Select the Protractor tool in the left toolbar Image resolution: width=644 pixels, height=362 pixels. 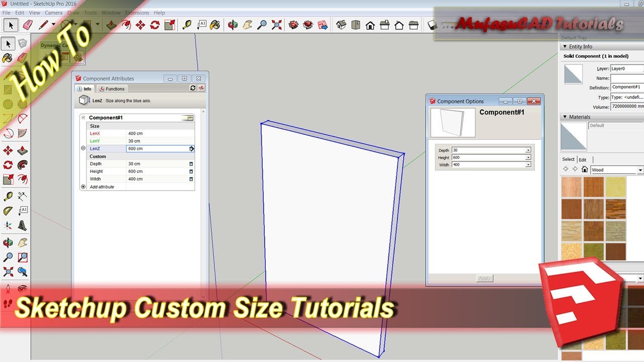[8, 211]
